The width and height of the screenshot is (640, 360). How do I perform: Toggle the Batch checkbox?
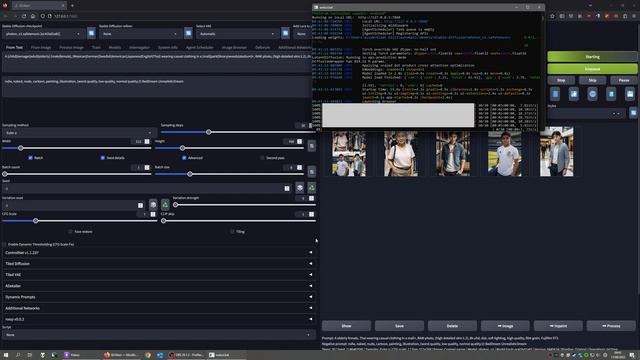pyautogui.click(x=30, y=158)
